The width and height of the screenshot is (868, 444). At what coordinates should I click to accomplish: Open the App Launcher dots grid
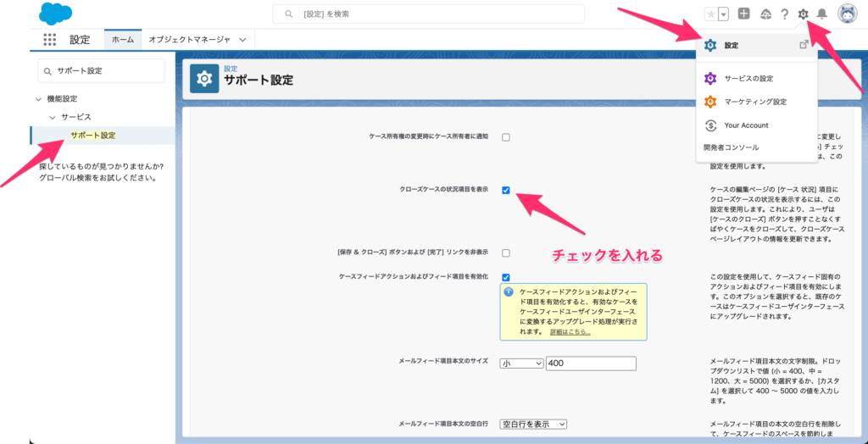tap(50, 40)
